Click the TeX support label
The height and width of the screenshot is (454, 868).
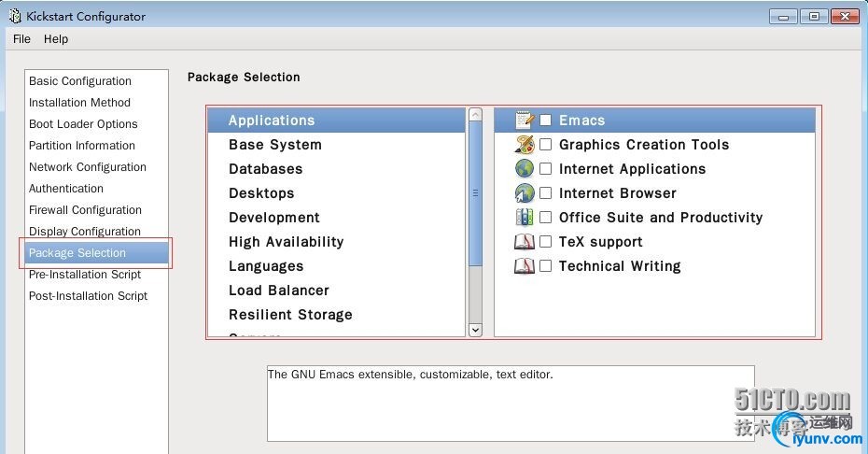point(601,242)
